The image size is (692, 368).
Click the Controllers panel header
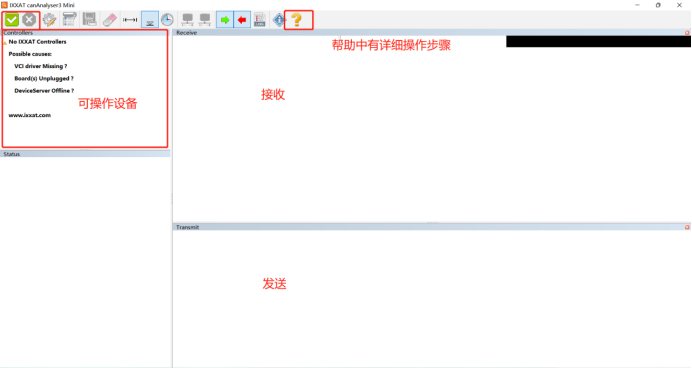click(x=85, y=33)
